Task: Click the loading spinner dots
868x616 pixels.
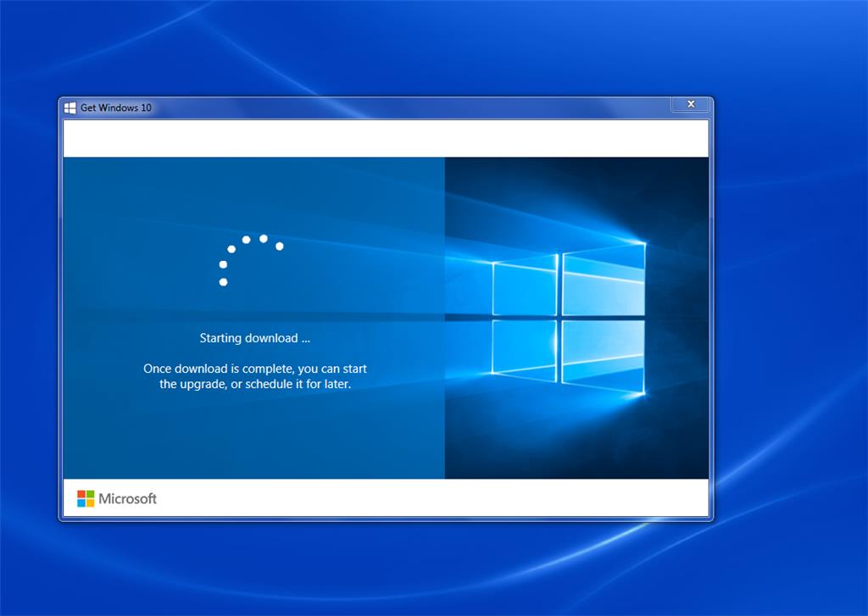Action: (x=251, y=260)
